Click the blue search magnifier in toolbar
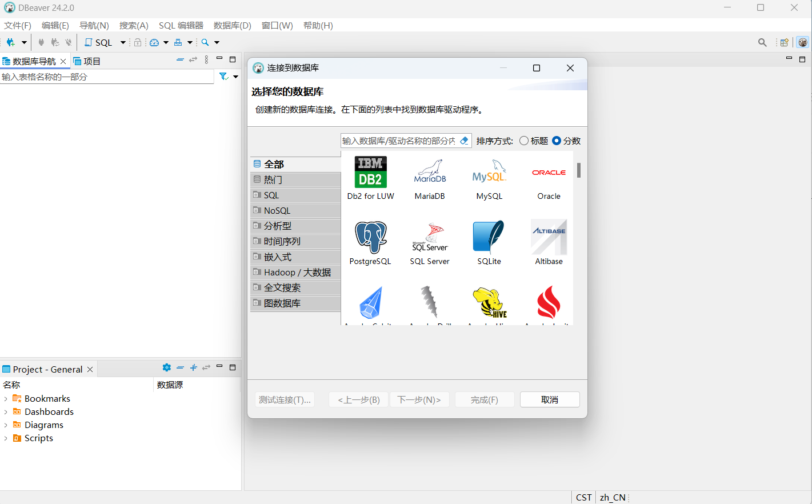Image resolution: width=812 pixels, height=504 pixels. tap(205, 42)
